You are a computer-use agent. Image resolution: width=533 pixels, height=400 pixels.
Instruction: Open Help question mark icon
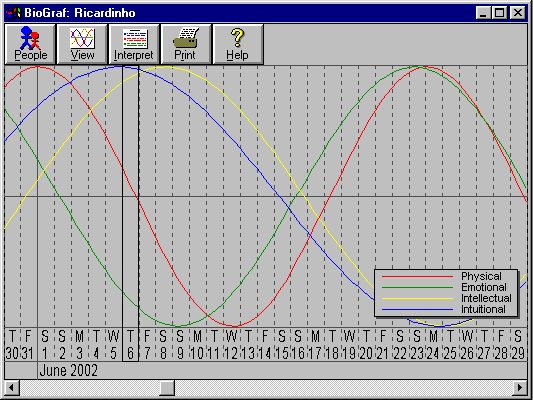(237, 37)
